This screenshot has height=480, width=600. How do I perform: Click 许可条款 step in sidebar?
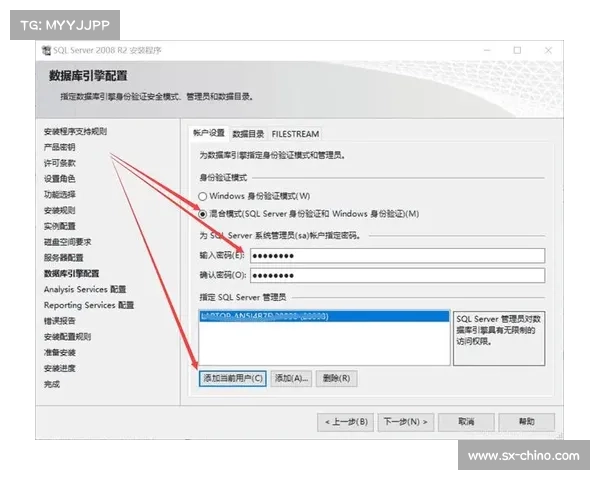(59, 163)
